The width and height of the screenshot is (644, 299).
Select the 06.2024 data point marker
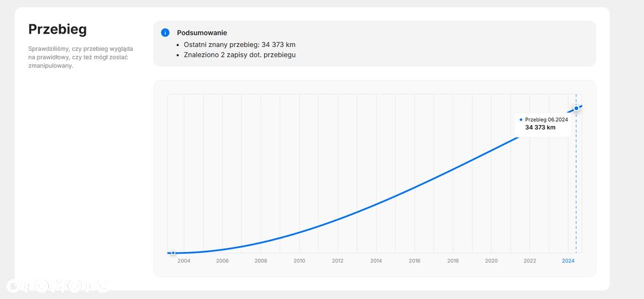coord(576,108)
